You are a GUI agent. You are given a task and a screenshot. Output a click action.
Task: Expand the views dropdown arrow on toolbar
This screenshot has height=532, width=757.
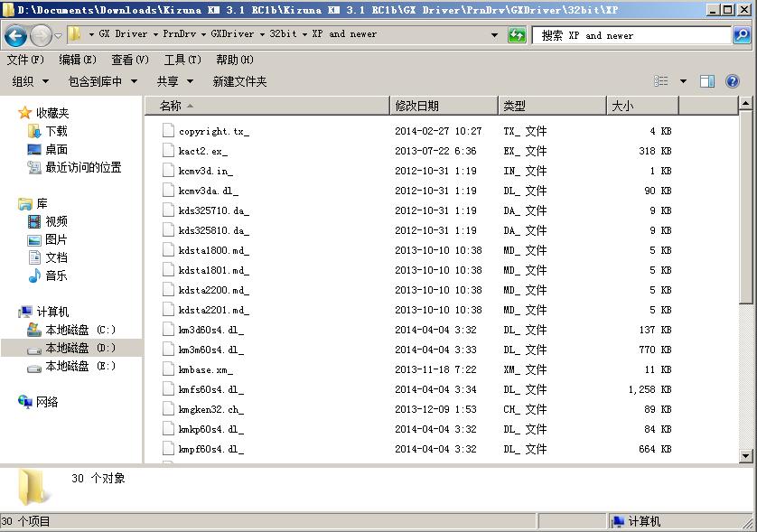pyautogui.click(x=684, y=80)
